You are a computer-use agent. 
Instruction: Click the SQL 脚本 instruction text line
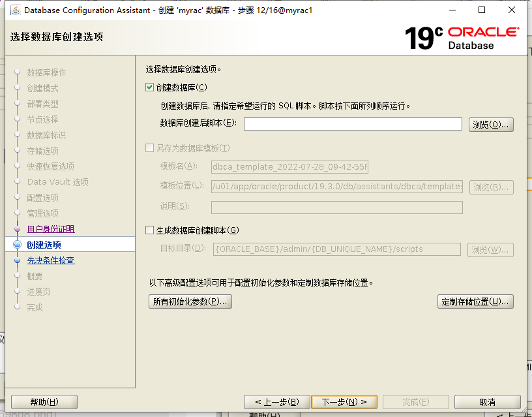286,106
